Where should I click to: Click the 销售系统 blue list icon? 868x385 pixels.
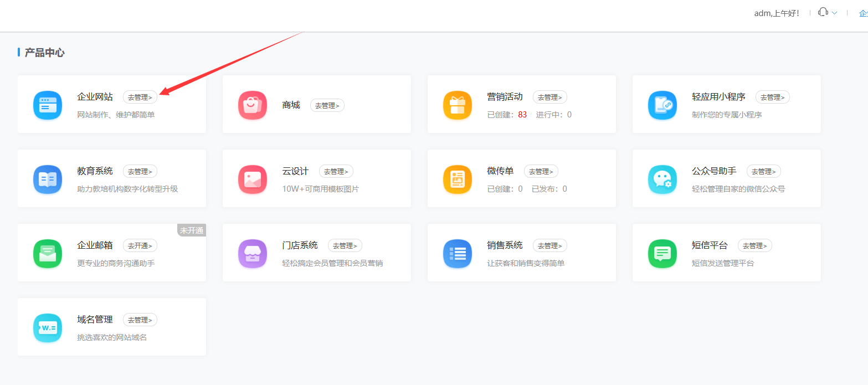(x=458, y=254)
